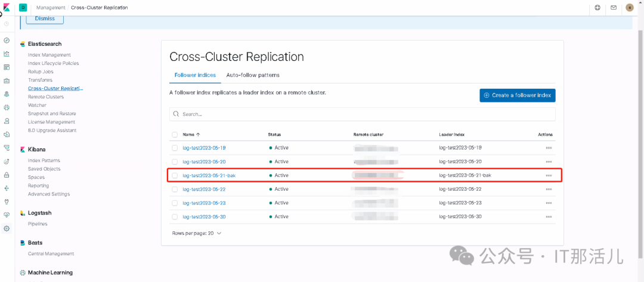Image resolution: width=644 pixels, height=282 pixels.
Task: Click the Dismiss button
Action: (x=45, y=18)
